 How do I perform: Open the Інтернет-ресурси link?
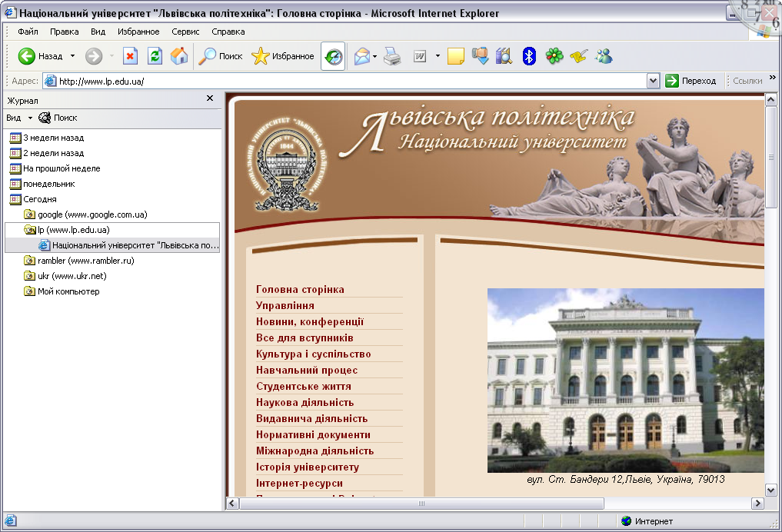coord(299,483)
